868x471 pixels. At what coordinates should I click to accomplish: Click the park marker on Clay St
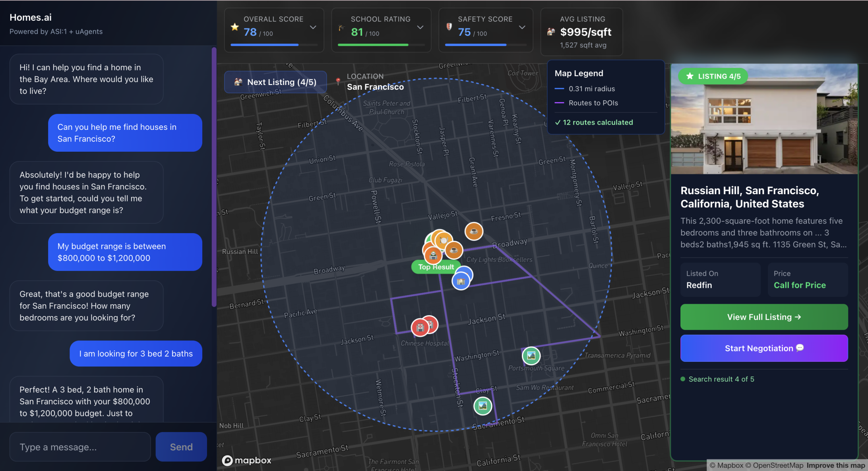[x=482, y=406]
